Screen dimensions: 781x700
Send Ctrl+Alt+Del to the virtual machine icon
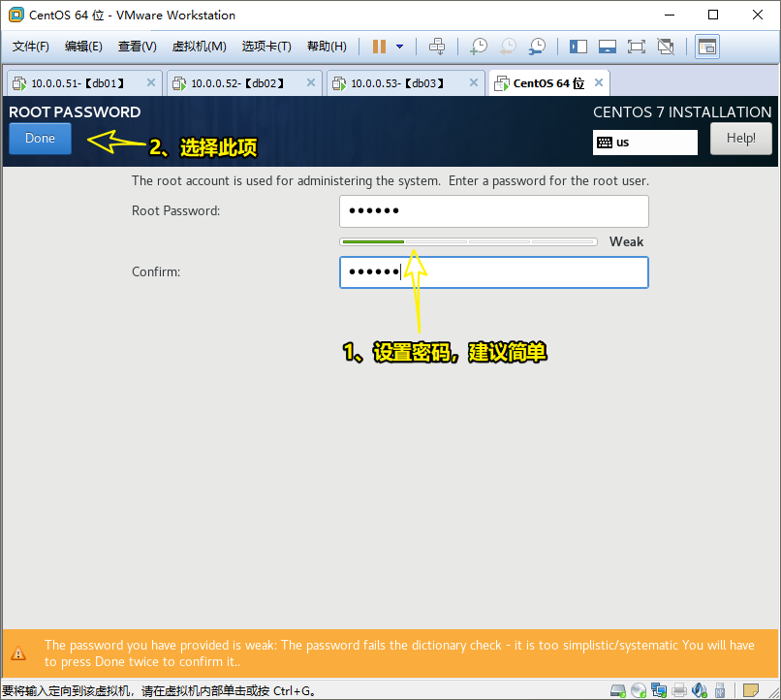437,47
